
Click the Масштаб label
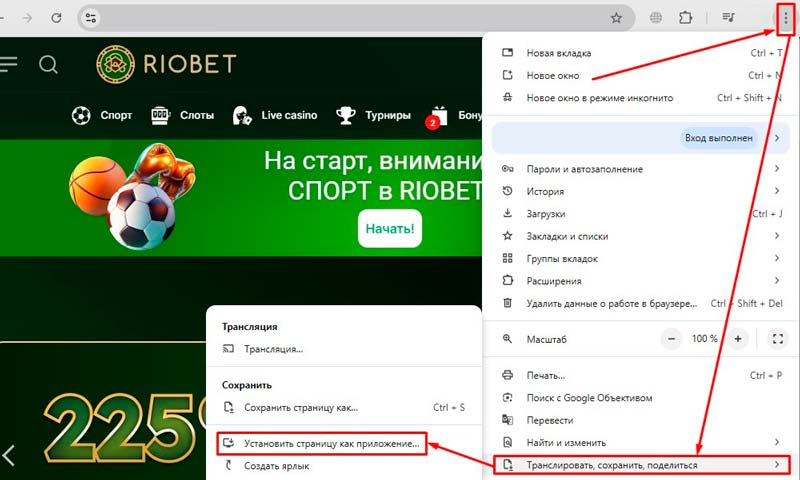(x=546, y=339)
